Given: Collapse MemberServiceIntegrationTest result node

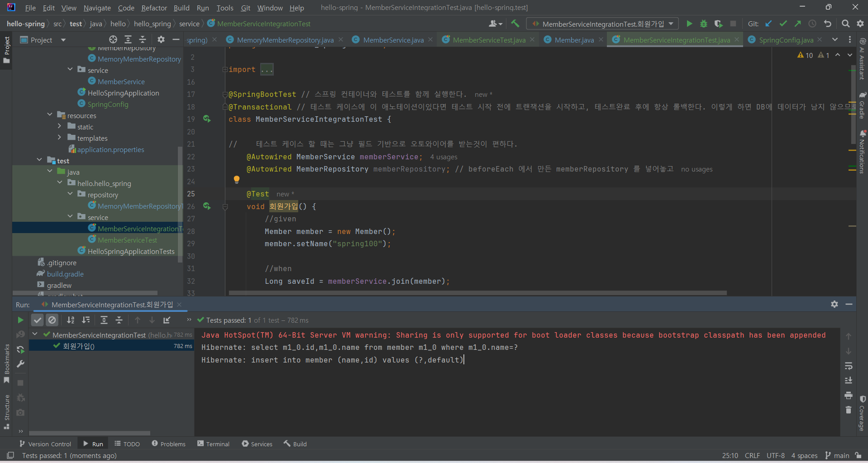Looking at the screenshot, I should [x=35, y=334].
